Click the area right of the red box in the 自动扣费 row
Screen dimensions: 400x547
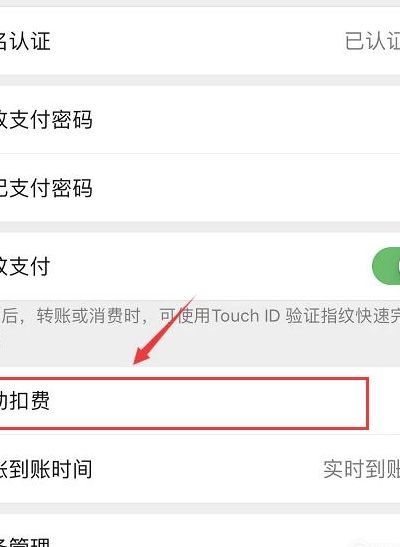(384, 400)
